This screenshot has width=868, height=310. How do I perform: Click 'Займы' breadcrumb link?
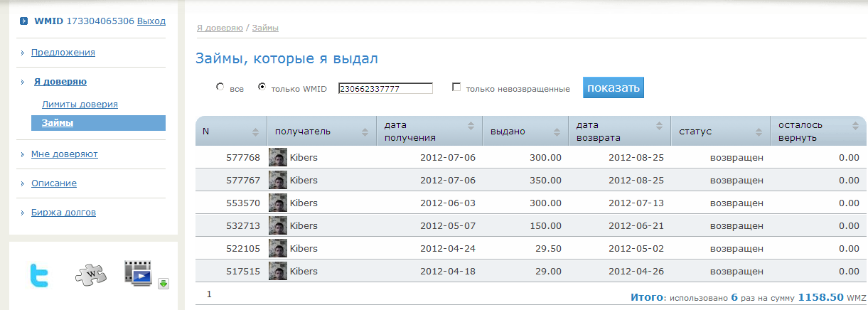[265, 28]
